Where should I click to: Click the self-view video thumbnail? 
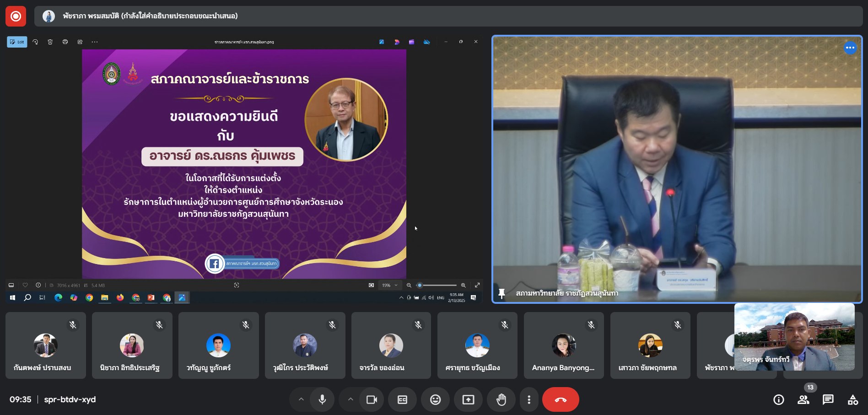[x=794, y=337]
